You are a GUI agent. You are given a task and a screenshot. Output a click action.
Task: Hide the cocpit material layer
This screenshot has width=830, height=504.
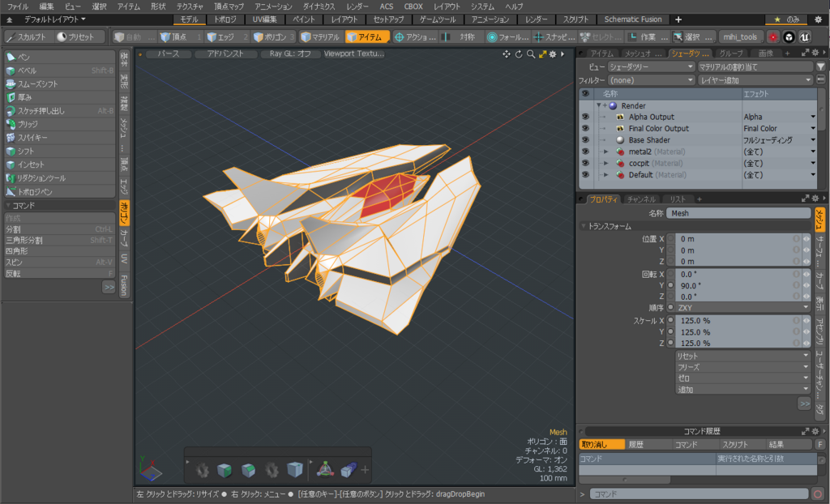click(585, 163)
